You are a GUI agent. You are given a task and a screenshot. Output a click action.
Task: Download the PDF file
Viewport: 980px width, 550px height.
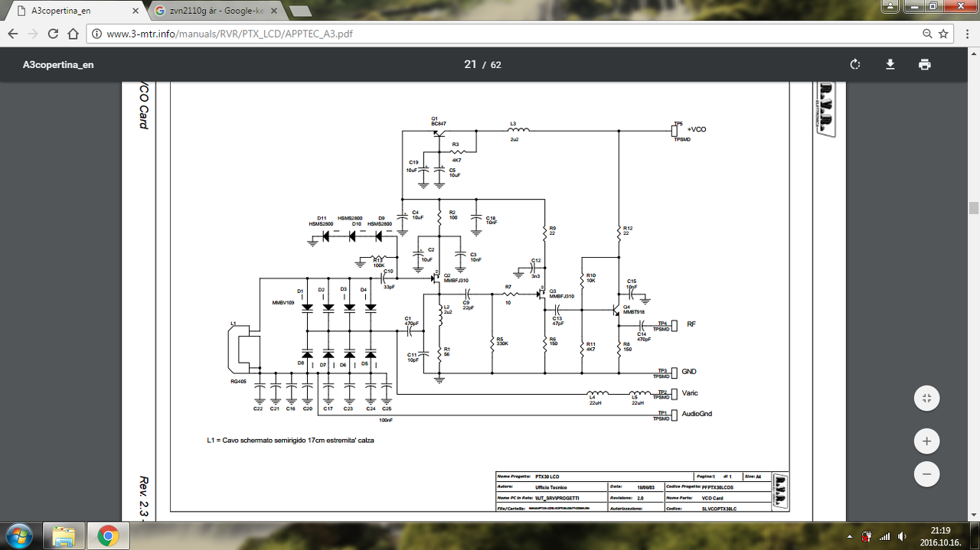click(x=890, y=64)
